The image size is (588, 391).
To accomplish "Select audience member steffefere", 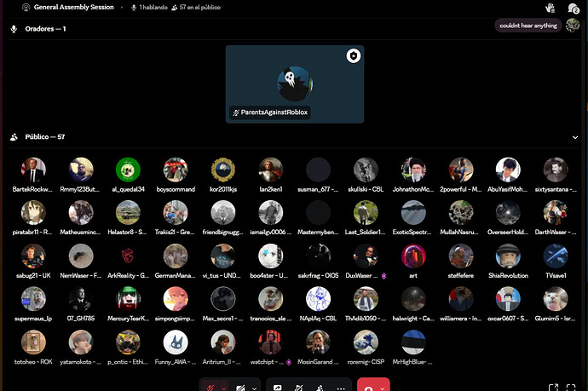I will coord(461,261).
